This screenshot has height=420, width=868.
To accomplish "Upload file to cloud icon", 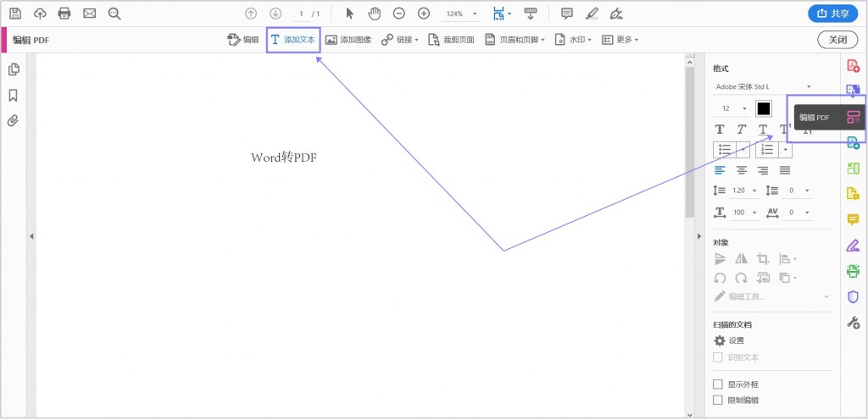I will pyautogui.click(x=40, y=14).
